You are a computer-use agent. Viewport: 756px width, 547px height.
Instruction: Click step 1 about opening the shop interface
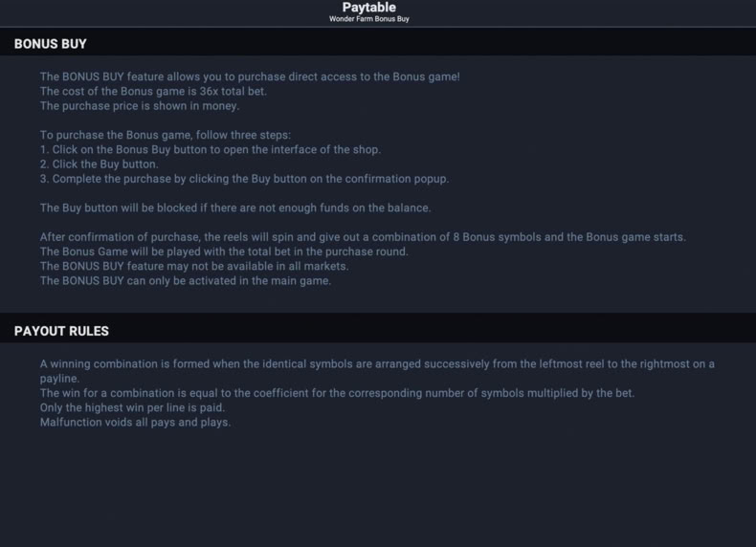pyautogui.click(x=211, y=149)
